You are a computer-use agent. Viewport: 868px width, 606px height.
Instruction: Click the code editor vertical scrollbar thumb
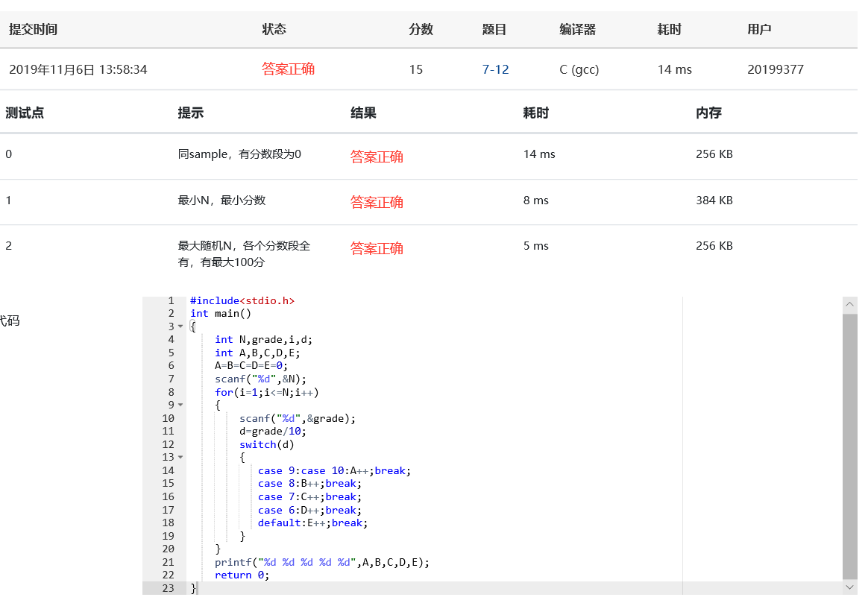(x=850, y=446)
